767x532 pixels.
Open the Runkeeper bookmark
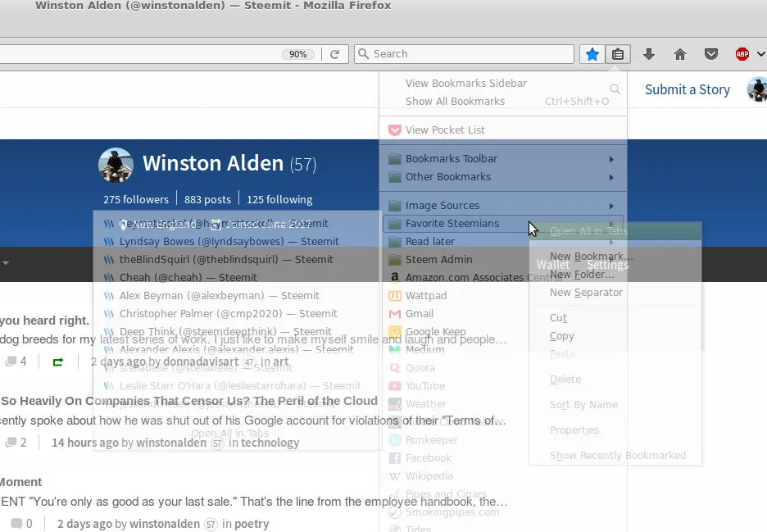click(x=503, y=440)
